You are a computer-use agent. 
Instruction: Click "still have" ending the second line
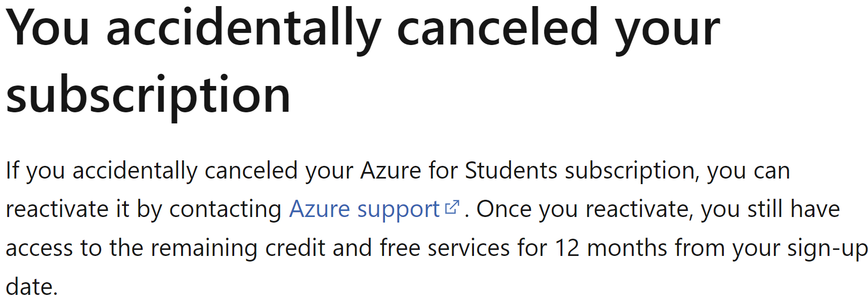point(794,209)
